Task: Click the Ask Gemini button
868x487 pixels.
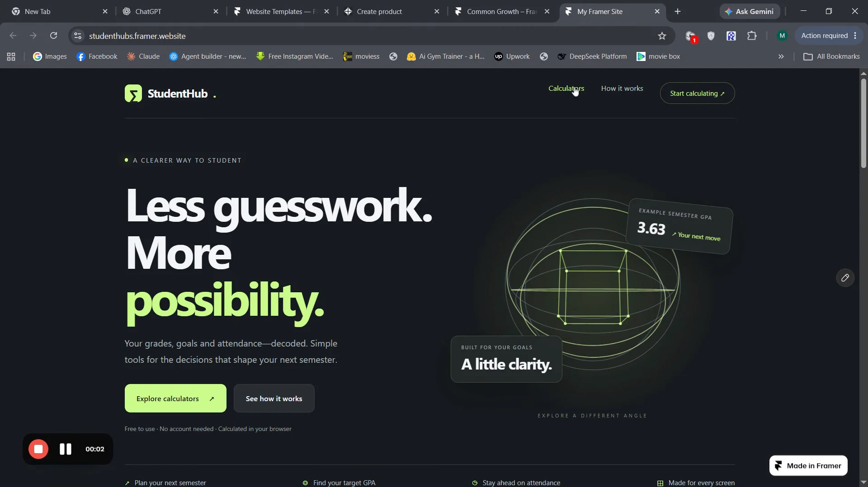Action: pos(750,11)
